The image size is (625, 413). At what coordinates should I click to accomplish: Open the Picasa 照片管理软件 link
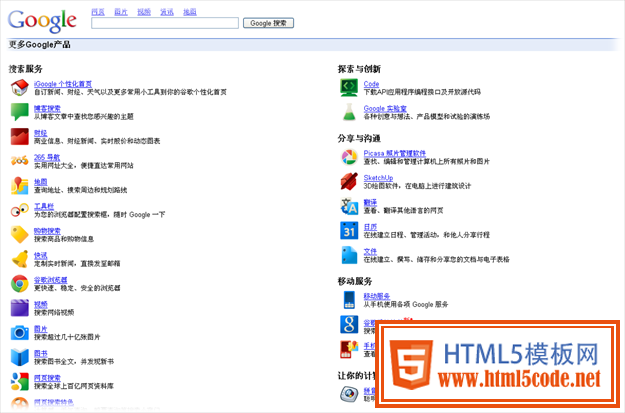click(395, 153)
